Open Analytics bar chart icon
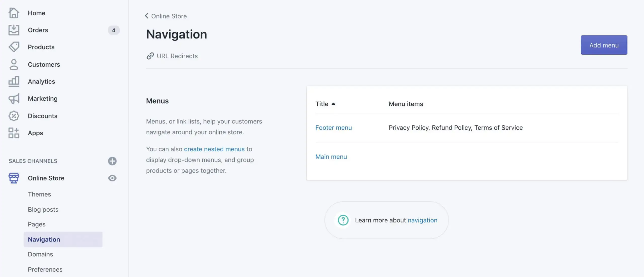Image resolution: width=644 pixels, height=277 pixels. 14,82
